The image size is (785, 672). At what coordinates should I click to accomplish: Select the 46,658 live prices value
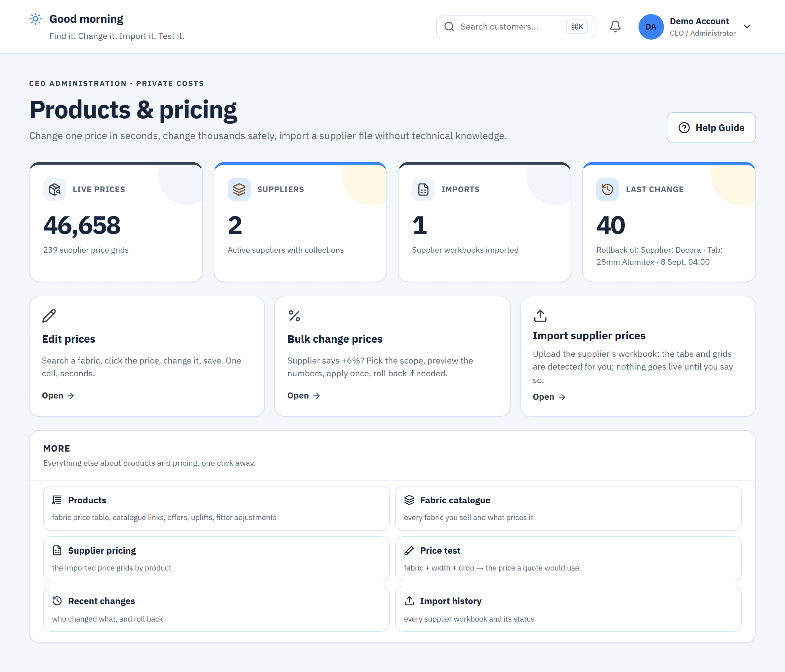tap(82, 225)
